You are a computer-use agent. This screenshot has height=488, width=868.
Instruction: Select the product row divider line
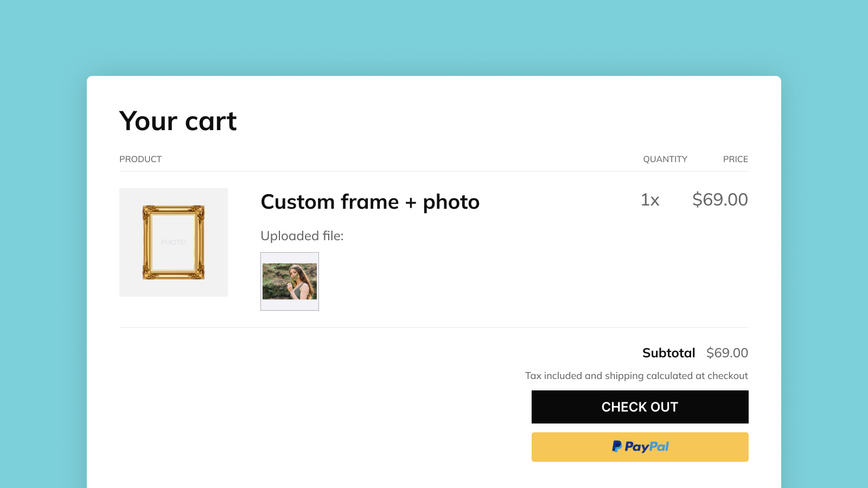(433, 327)
